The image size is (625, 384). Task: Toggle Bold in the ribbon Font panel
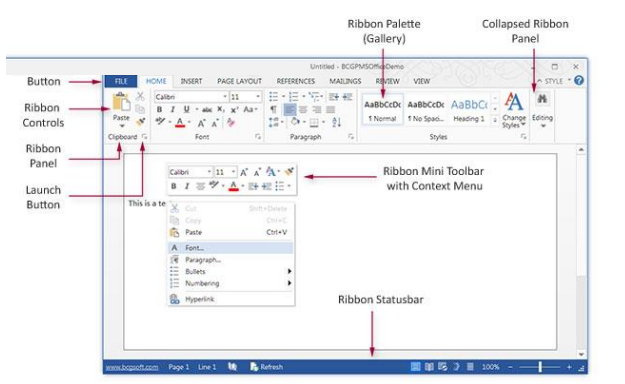pyautogui.click(x=159, y=109)
